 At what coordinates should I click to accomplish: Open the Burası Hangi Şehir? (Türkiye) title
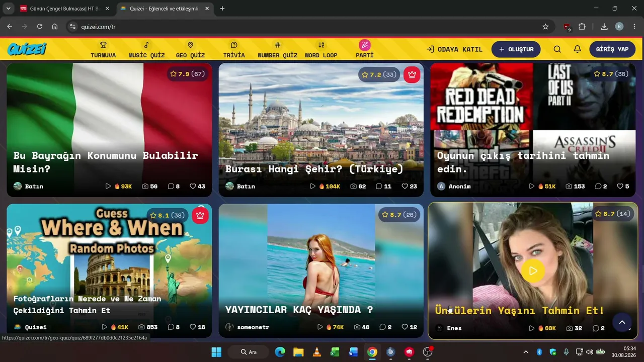pos(314,169)
